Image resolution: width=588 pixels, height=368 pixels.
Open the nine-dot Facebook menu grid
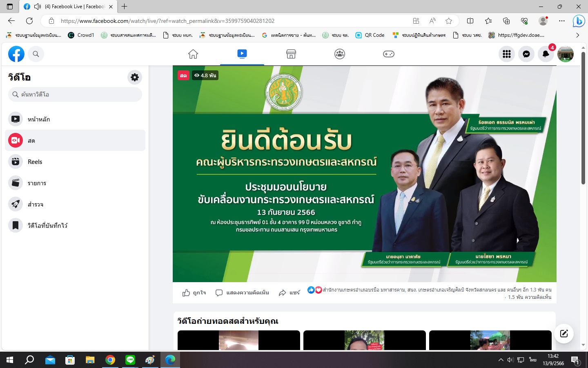(507, 54)
